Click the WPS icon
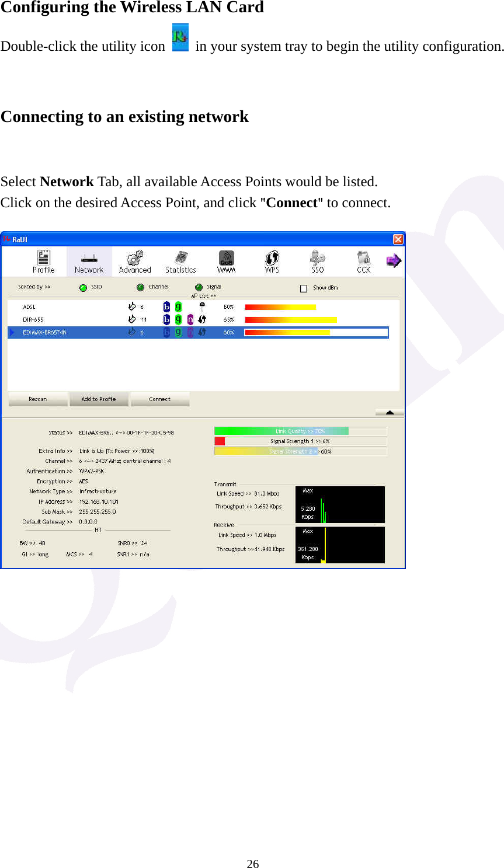 (x=271, y=261)
